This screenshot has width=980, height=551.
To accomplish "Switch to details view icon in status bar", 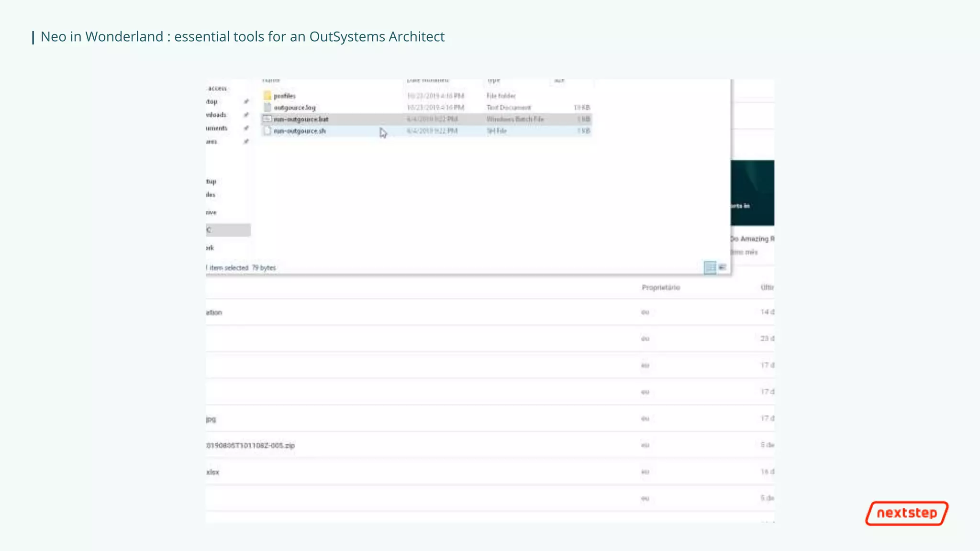I will (x=710, y=267).
